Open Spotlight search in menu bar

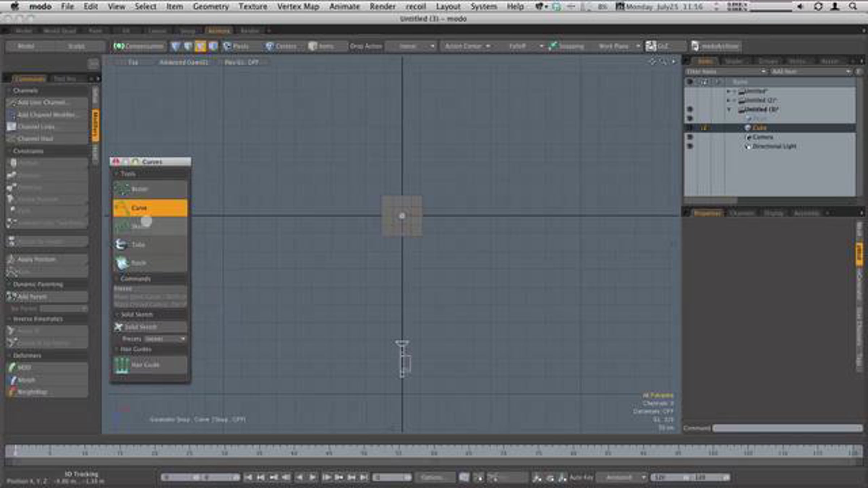pos(852,6)
